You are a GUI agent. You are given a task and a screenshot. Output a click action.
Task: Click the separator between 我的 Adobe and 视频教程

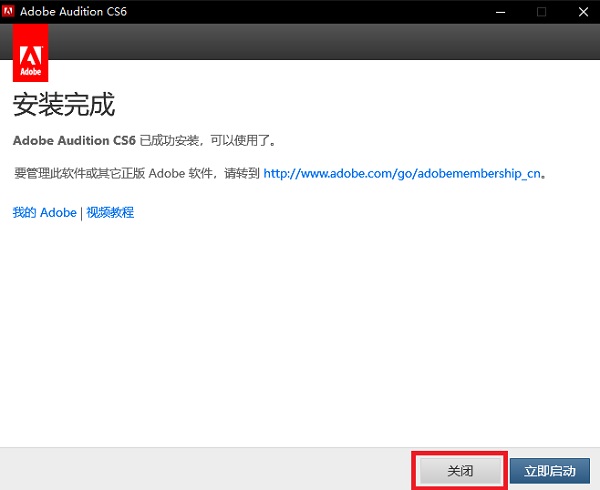82,212
